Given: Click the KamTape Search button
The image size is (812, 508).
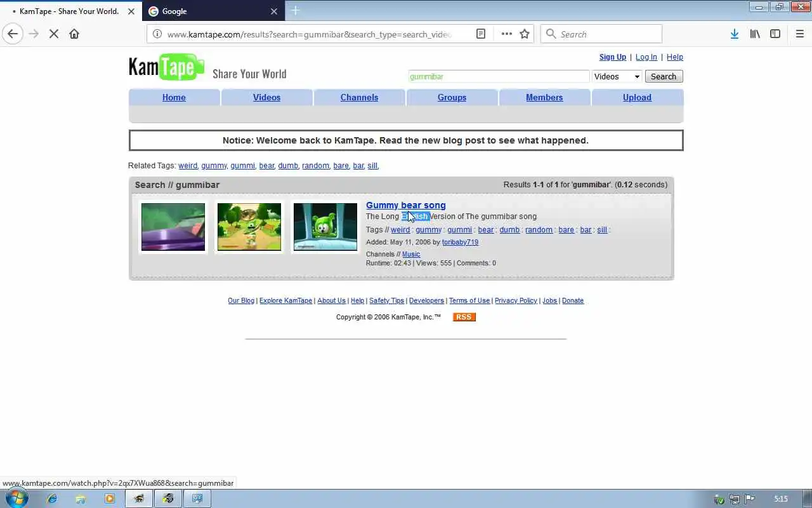Looking at the screenshot, I should tap(664, 76).
